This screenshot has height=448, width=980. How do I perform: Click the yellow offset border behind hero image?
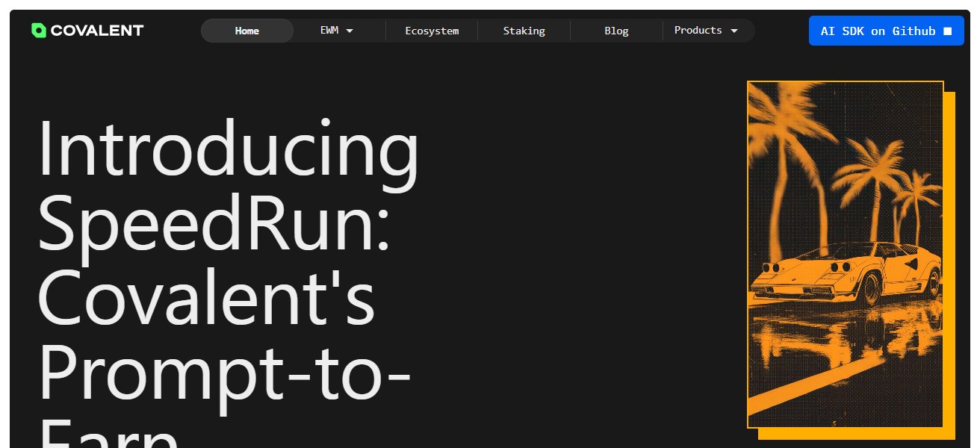pos(949,261)
